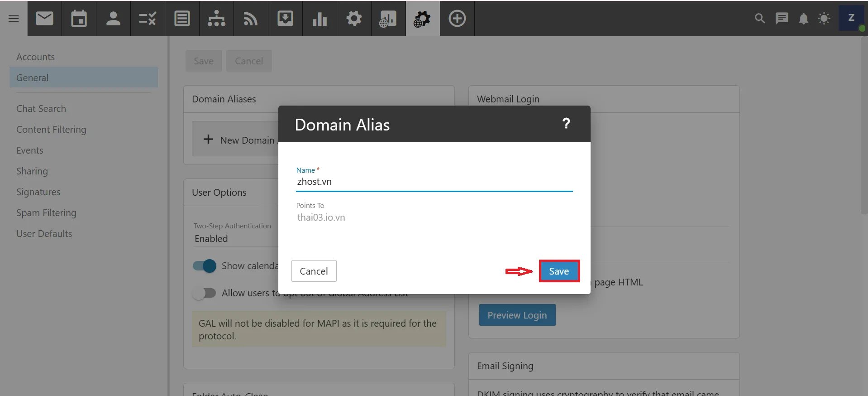Viewport: 868px width, 396px height.
Task: Select Spam Filtering in the sidebar
Action: coord(46,213)
